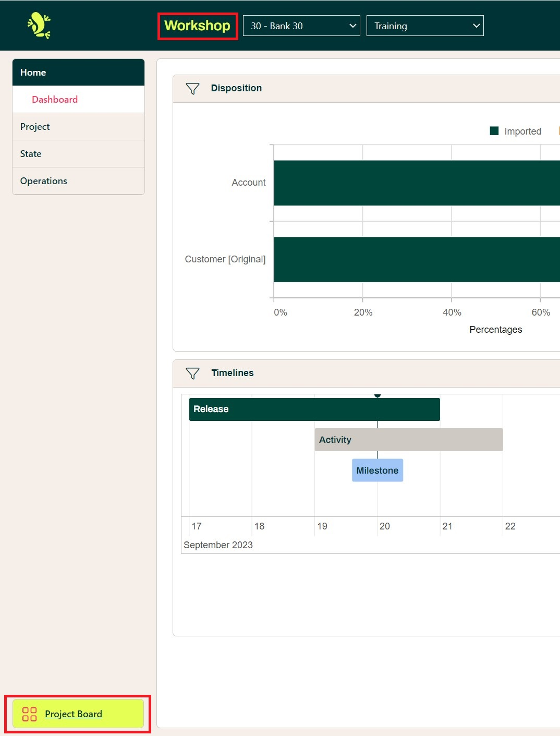Screen dimensions: 560x736
Task: Click the Milestone timeline item
Action: pyautogui.click(x=377, y=470)
